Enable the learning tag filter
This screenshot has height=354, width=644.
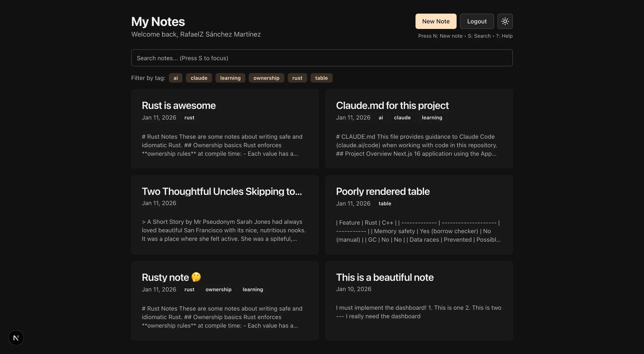[x=230, y=78]
